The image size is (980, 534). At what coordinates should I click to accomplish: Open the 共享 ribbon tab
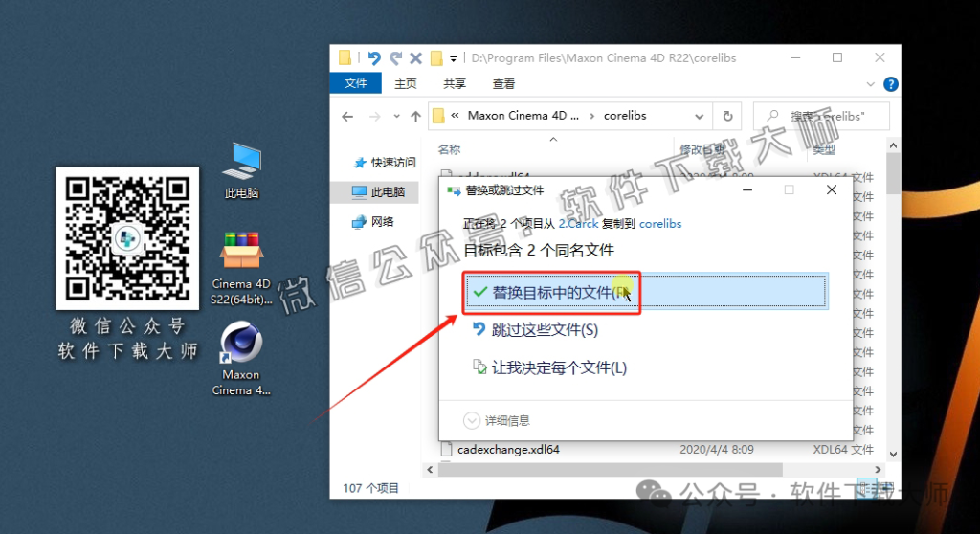click(x=455, y=84)
